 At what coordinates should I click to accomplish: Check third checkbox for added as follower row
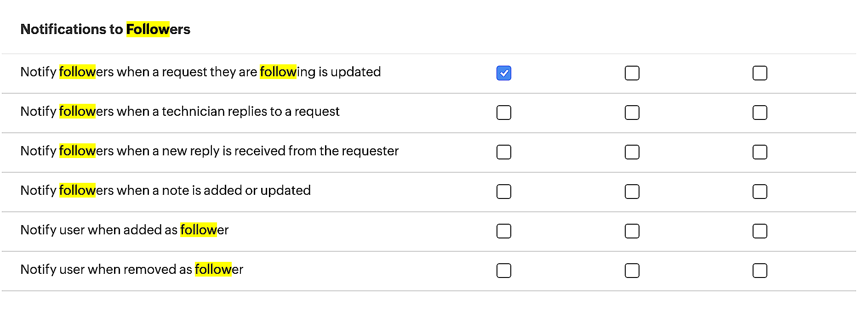pos(760,231)
